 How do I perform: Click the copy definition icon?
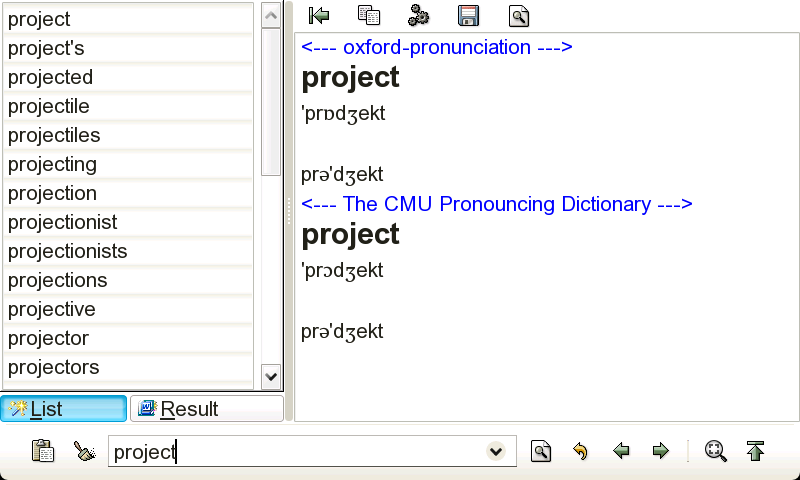point(369,15)
